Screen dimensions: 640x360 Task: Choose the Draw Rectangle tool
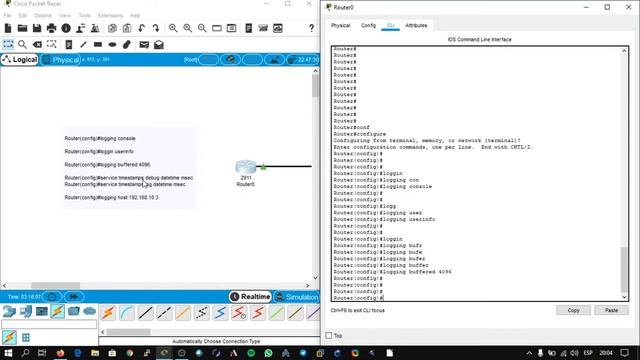point(98,44)
